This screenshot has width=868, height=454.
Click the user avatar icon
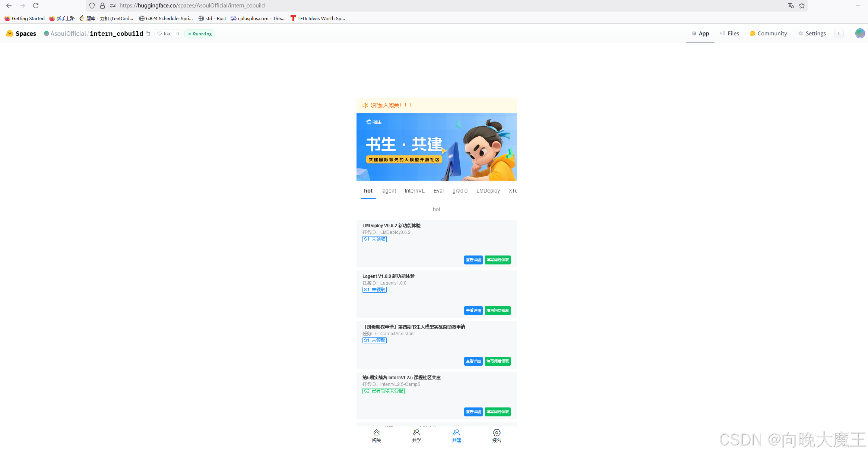(x=860, y=34)
